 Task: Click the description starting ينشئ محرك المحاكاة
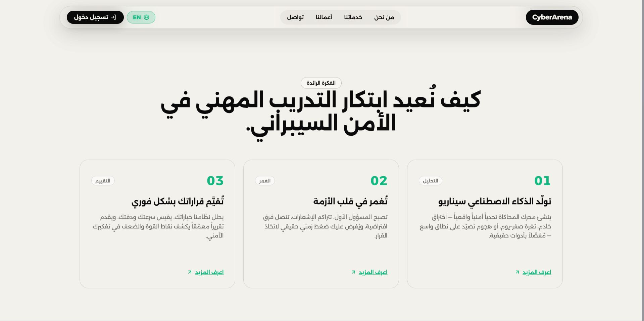point(485,226)
